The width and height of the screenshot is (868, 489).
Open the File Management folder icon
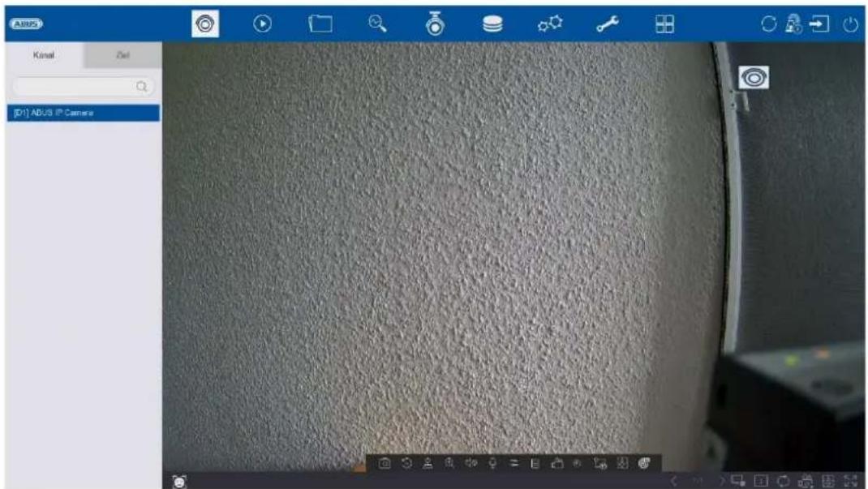tap(320, 24)
